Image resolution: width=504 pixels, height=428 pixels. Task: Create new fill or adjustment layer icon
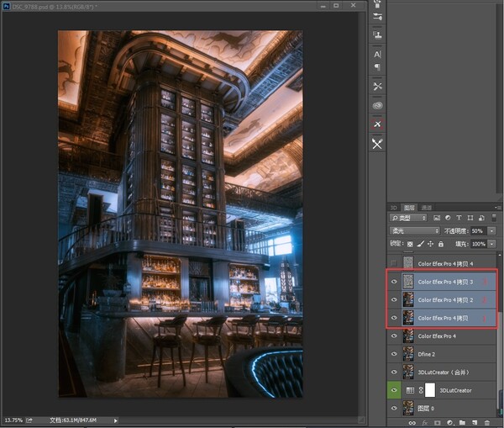coord(449,423)
